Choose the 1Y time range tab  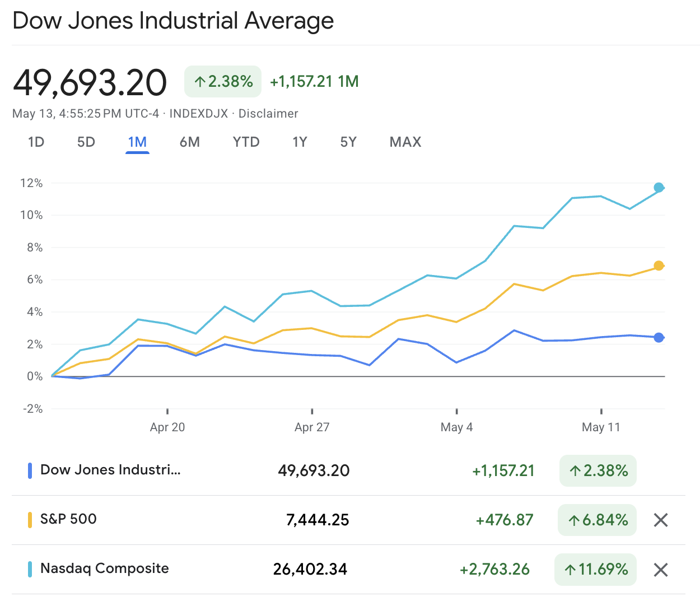[x=300, y=142]
